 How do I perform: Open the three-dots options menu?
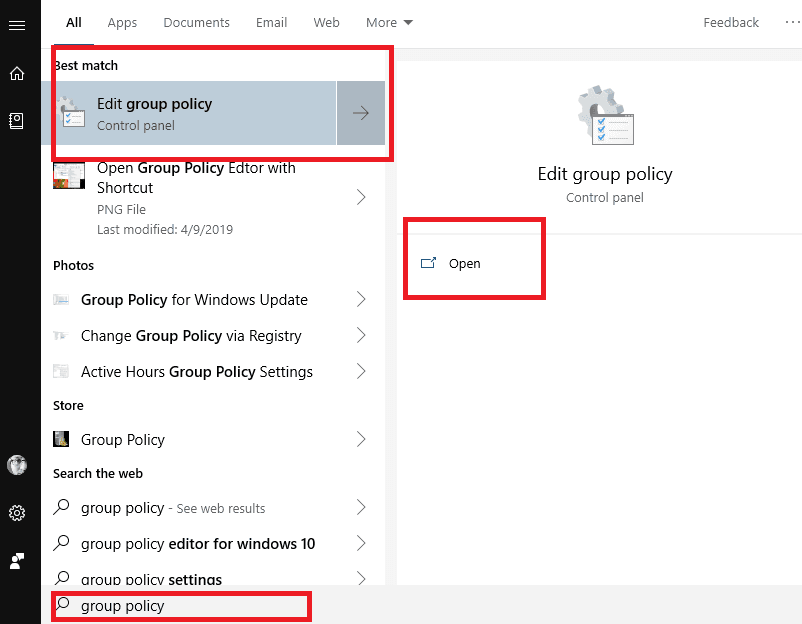pos(793,22)
